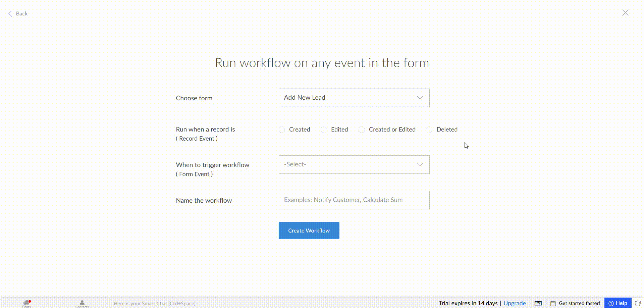The height and width of the screenshot is (308, 644).
Task: Focus the Name the workflow text field
Action: click(354, 200)
